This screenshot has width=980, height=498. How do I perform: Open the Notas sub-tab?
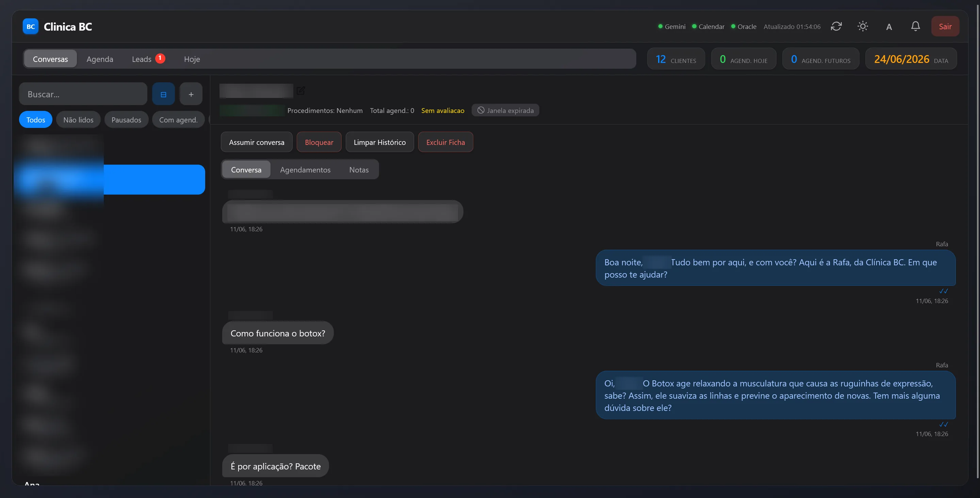(x=359, y=170)
